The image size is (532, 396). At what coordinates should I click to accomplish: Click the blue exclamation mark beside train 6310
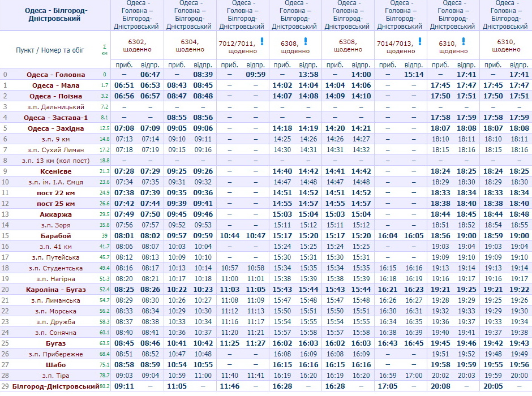(x=464, y=41)
